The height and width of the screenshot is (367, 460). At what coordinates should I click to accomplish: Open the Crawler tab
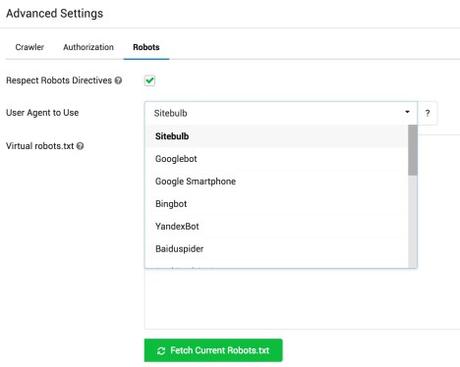point(29,47)
